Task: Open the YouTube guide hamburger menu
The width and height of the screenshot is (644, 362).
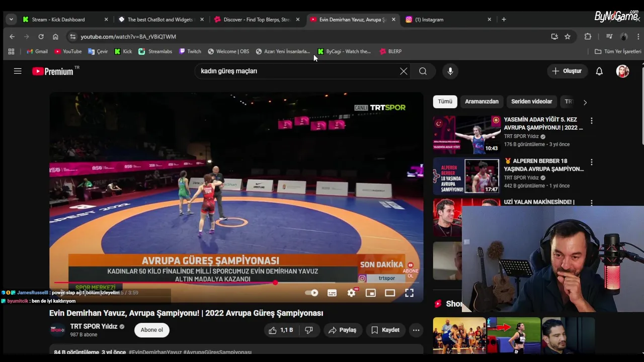Action: pos(18,71)
